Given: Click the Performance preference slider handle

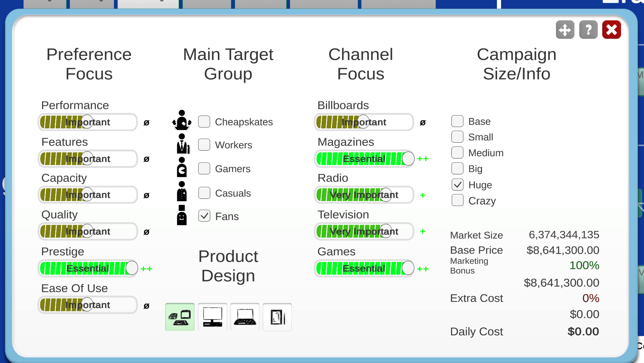Looking at the screenshot, I should click(x=87, y=122).
